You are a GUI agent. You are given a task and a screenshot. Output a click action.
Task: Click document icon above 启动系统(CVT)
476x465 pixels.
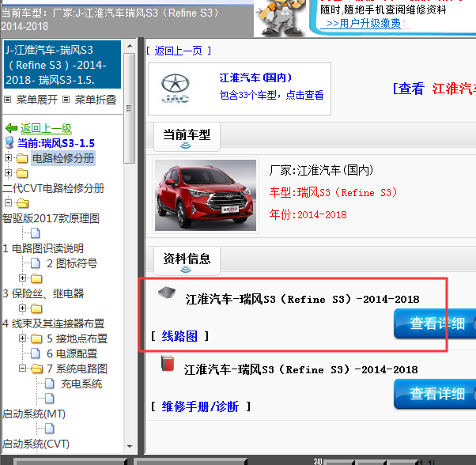pyautogui.click(x=50, y=429)
